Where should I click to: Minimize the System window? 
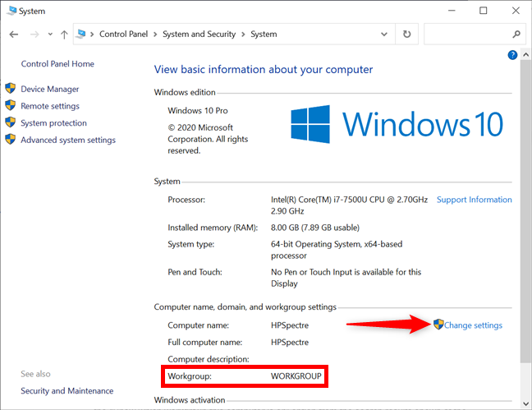tap(452, 11)
